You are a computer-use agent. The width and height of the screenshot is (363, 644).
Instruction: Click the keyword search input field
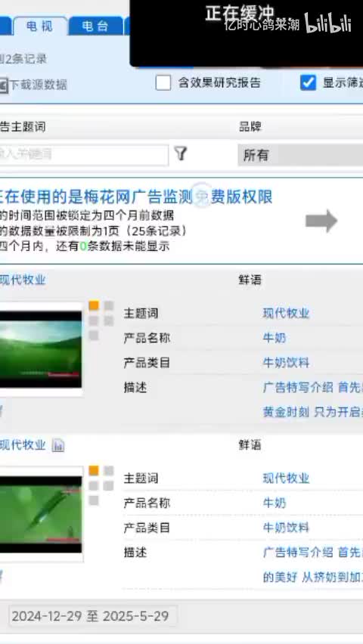coord(83,155)
